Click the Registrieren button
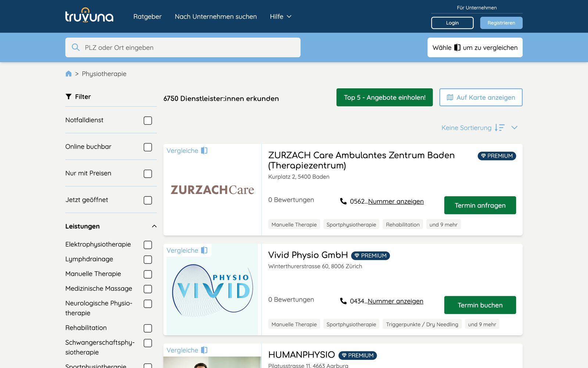 click(501, 23)
